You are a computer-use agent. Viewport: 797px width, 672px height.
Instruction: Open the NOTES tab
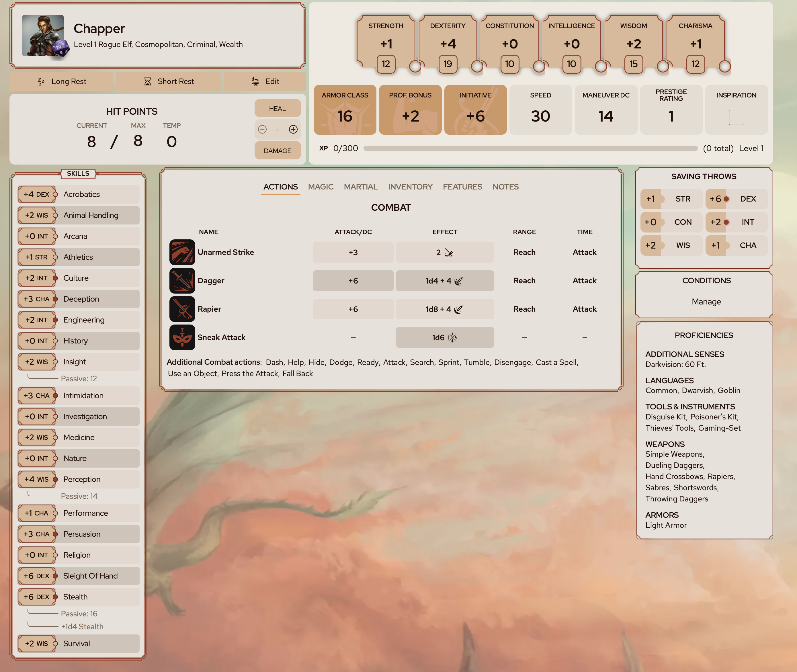coord(505,187)
